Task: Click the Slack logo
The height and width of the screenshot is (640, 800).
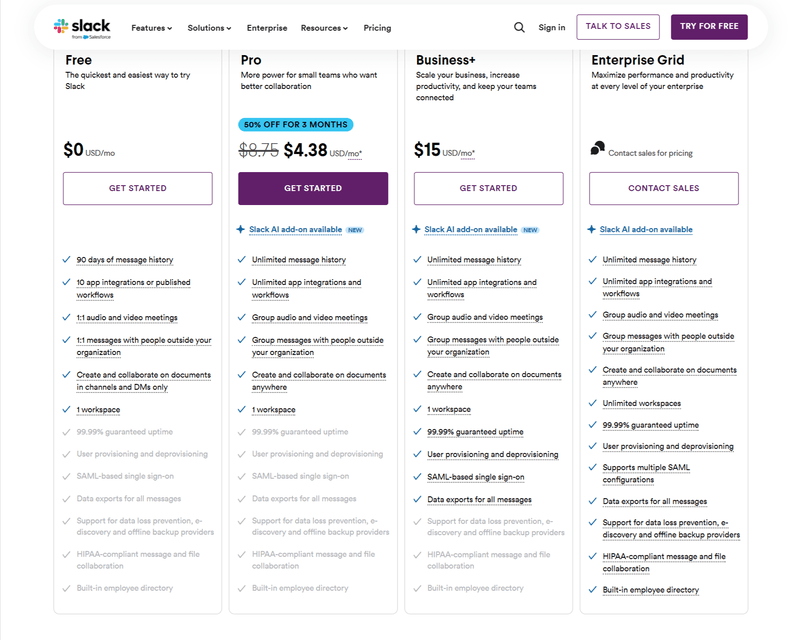Action: [84, 27]
